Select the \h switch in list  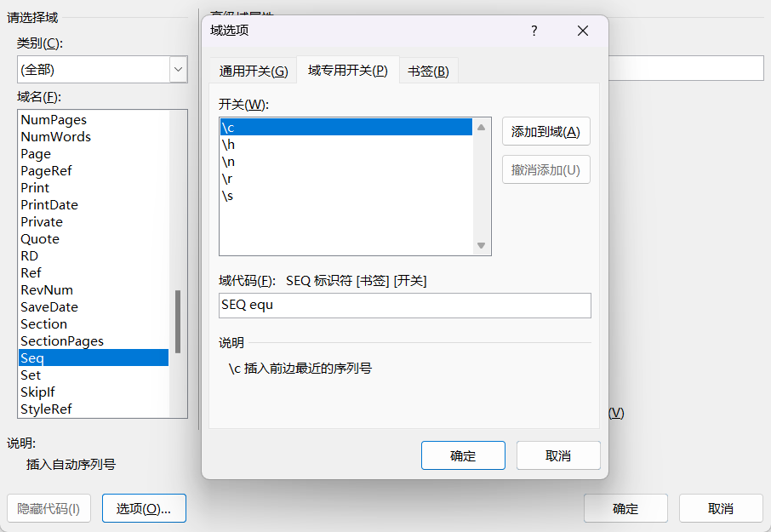228,145
